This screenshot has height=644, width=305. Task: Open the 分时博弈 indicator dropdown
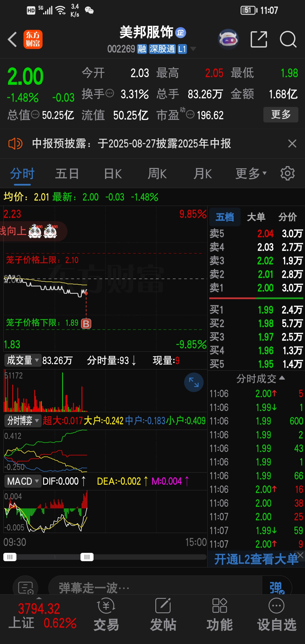[23, 421]
